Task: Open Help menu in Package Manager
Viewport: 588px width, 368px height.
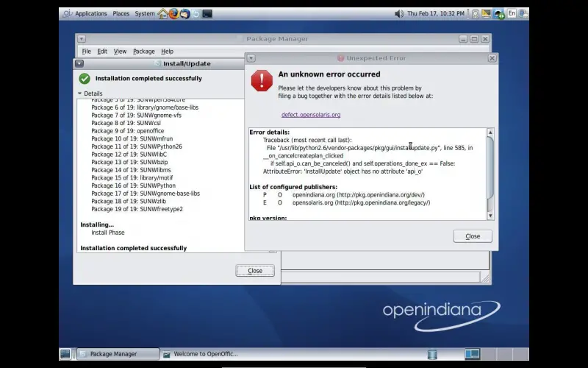Action: tap(168, 52)
